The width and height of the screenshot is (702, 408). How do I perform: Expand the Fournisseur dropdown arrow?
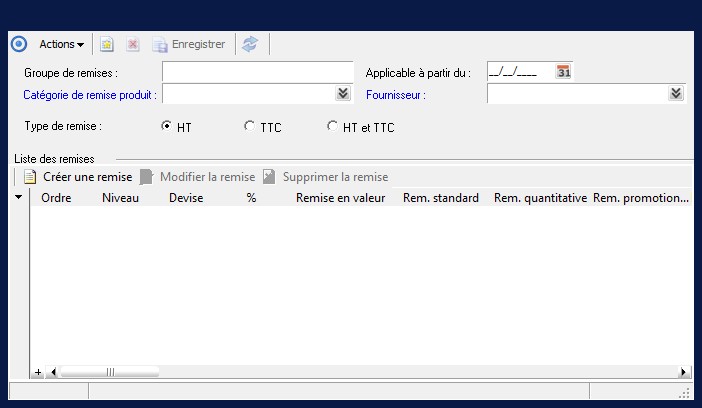tap(676, 93)
